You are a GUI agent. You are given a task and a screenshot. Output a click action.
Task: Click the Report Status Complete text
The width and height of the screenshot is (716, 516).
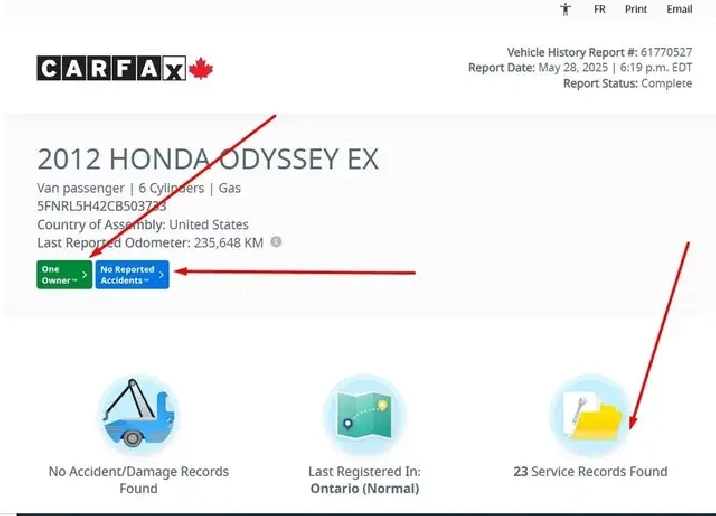click(627, 84)
